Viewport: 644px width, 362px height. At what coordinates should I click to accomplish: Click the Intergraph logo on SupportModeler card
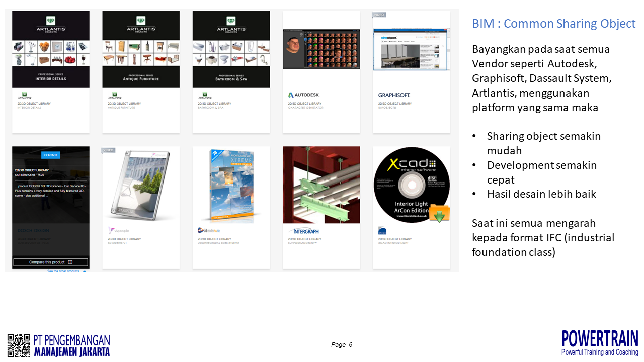pos(304,231)
